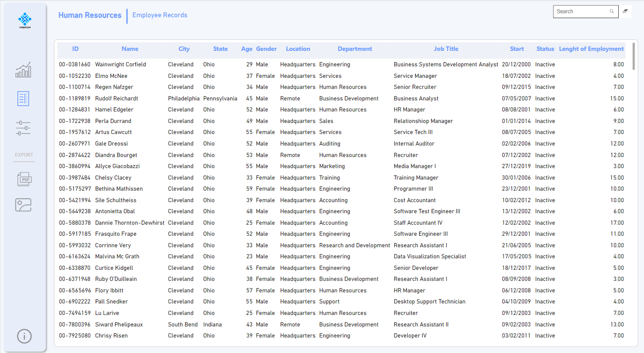
Task: Select ID 00-1052230
Action: pyautogui.click(x=74, y=76)
